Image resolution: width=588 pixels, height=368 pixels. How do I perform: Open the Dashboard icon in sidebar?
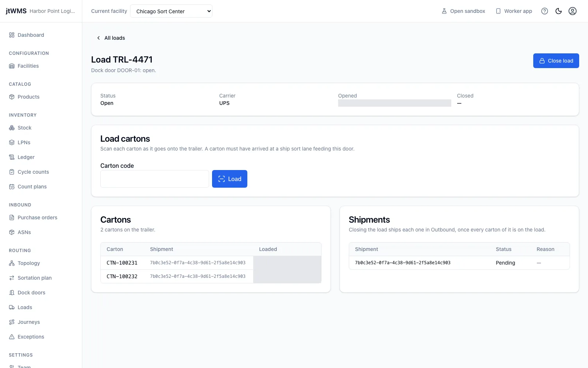(x=12, y=35)
